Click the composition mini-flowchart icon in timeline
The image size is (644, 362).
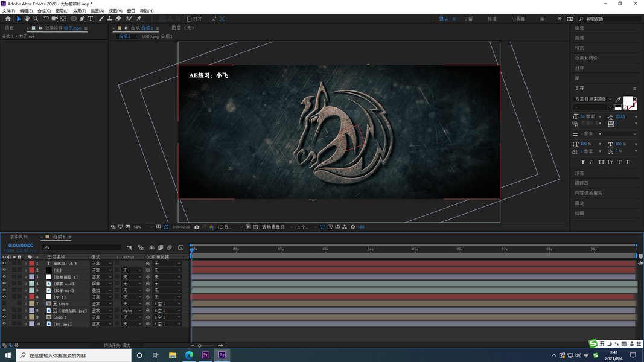[129, 247]
